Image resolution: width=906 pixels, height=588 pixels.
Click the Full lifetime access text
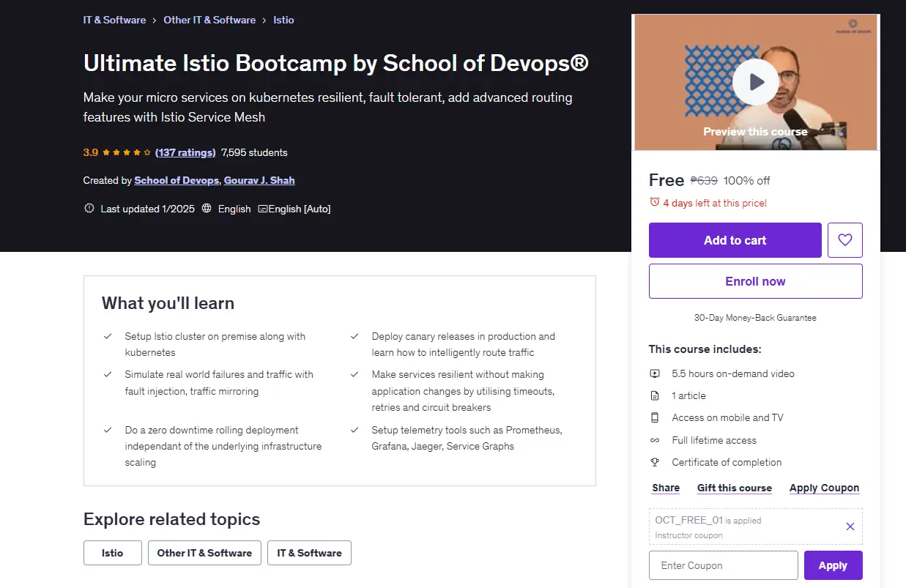[x=714, y=440]
